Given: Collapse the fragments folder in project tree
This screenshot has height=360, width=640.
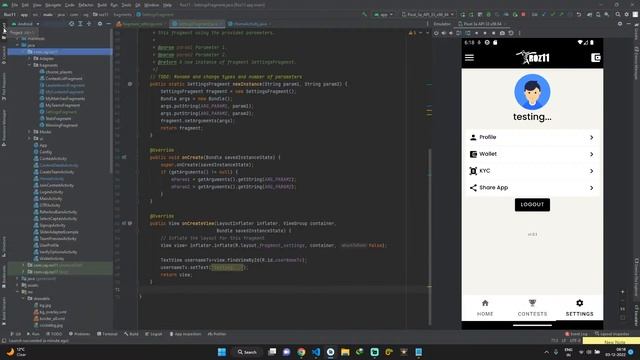Looking at the screenshot, I should point(30,65).
